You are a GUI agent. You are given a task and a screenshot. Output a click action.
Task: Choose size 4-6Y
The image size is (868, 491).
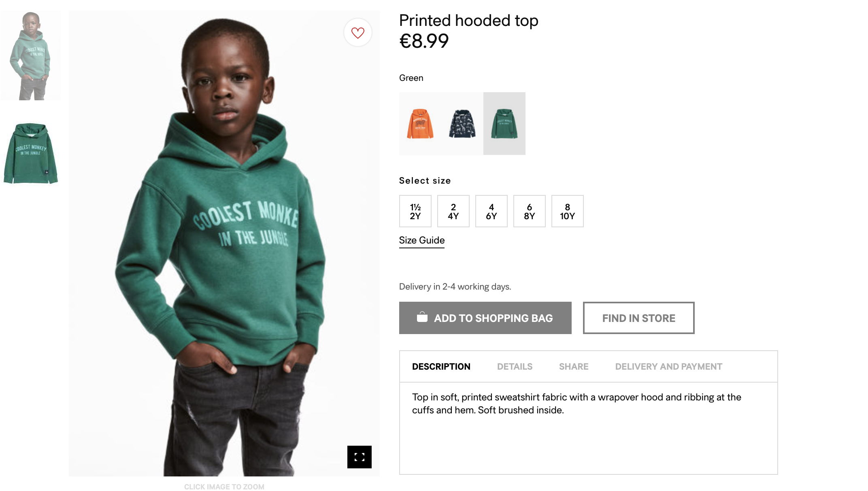(x=491, y=211)
